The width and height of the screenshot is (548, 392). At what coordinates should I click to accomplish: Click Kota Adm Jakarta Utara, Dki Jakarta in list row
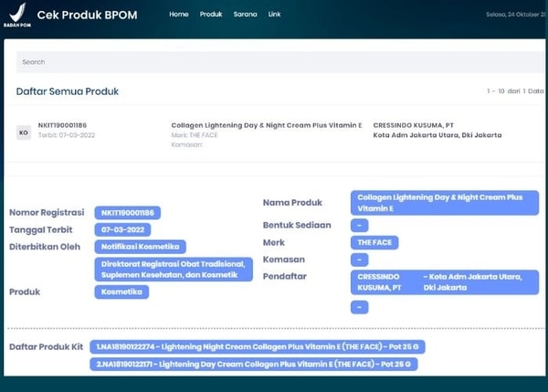click(437, 135)
